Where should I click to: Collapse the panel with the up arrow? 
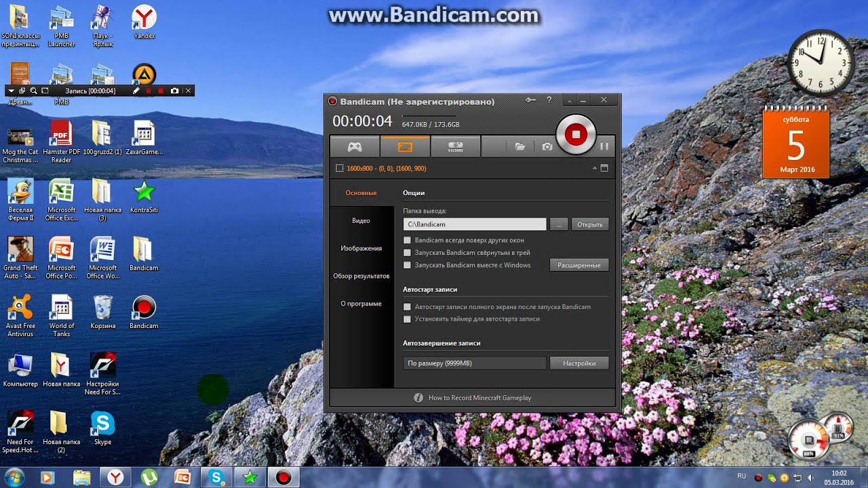click(595, 168)
